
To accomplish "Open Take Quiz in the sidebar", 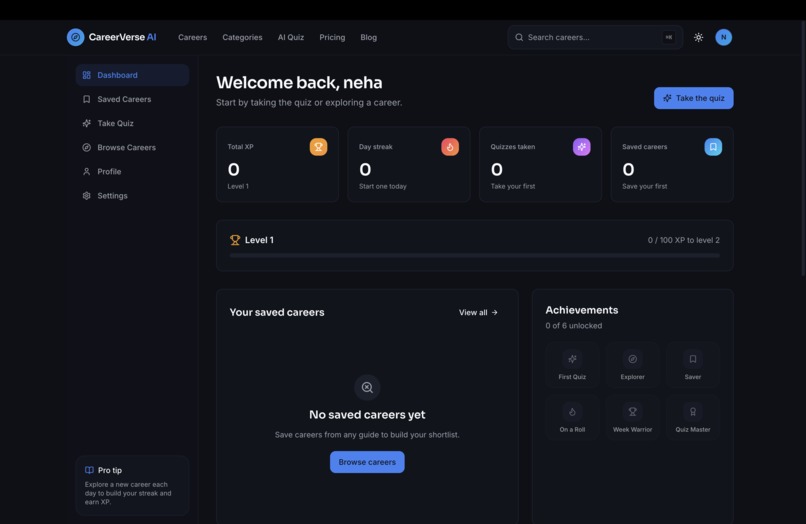I will pos(132,123).
